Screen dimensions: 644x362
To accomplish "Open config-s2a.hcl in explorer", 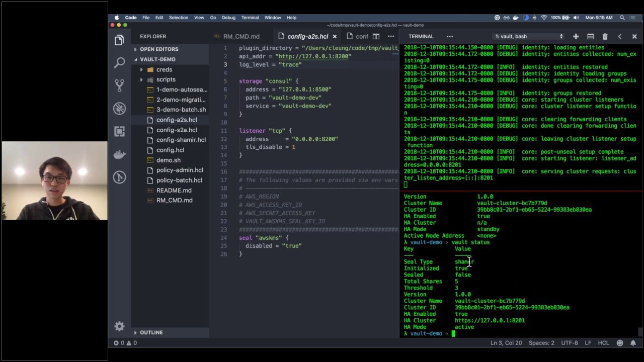I will (x=177, y=130).
